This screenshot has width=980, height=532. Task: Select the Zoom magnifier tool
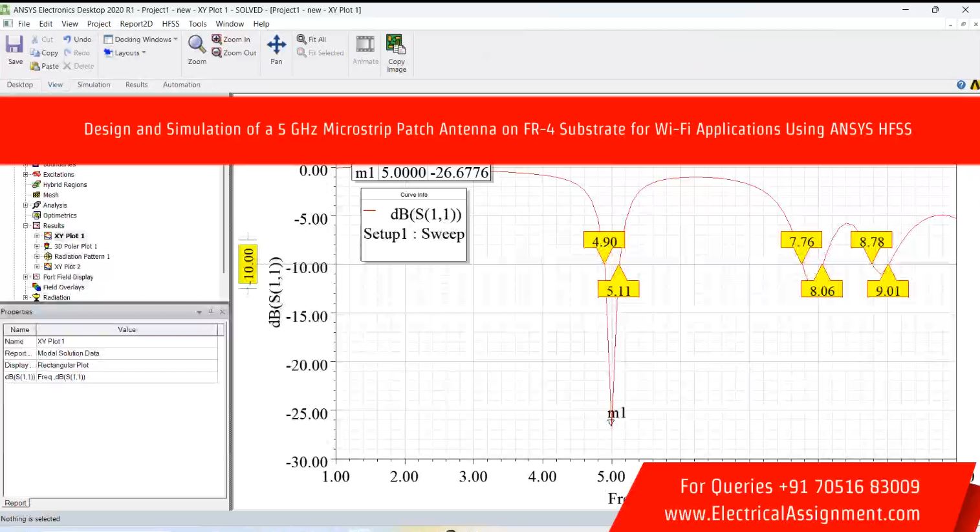[197, 45]
